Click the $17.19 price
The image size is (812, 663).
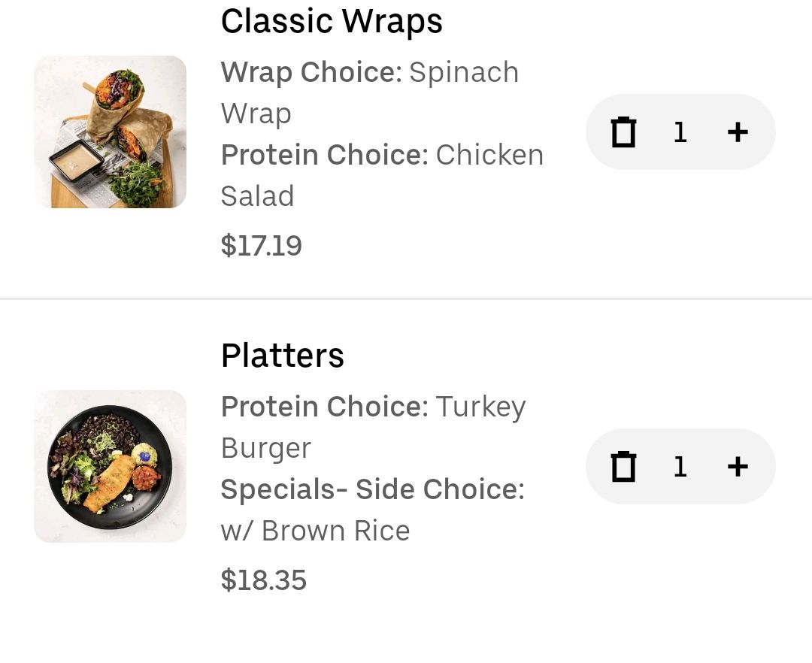click(261, 245)
